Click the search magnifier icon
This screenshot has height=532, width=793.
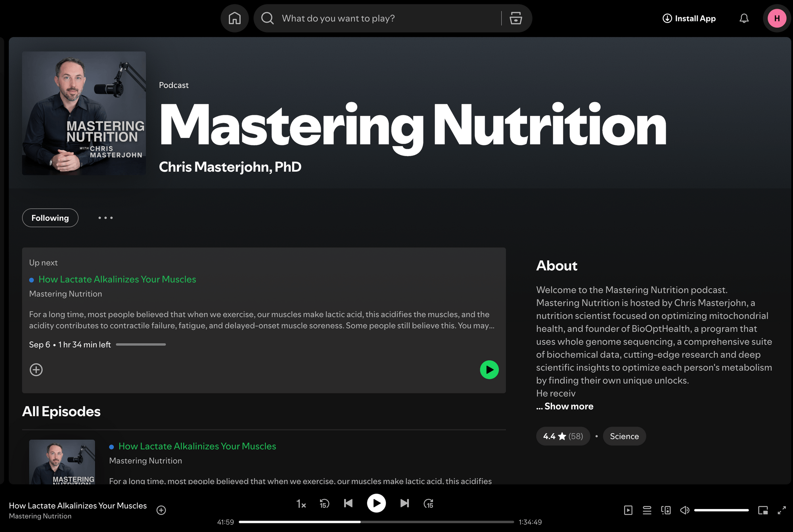click(268, 18)
